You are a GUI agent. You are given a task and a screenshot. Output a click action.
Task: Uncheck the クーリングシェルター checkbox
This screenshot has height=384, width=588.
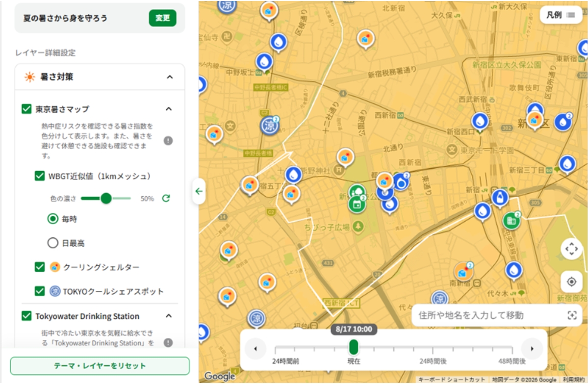pos(39,267)
